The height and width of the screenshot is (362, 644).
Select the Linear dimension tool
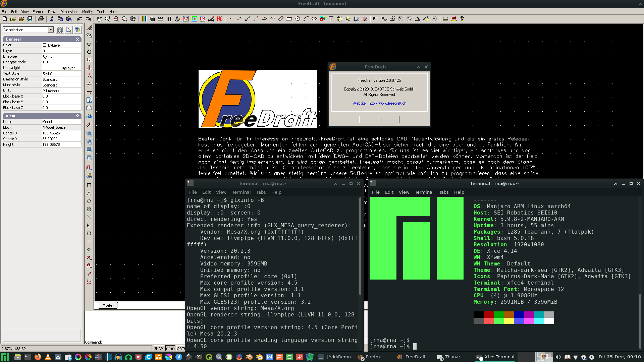click(376, 19)
